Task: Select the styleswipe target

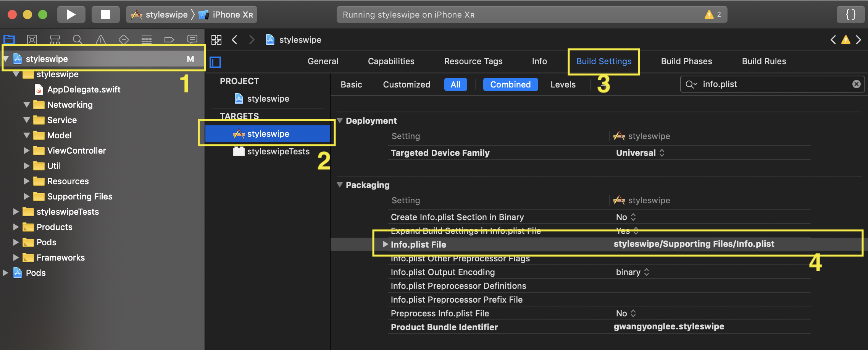Action: (268, 134)
